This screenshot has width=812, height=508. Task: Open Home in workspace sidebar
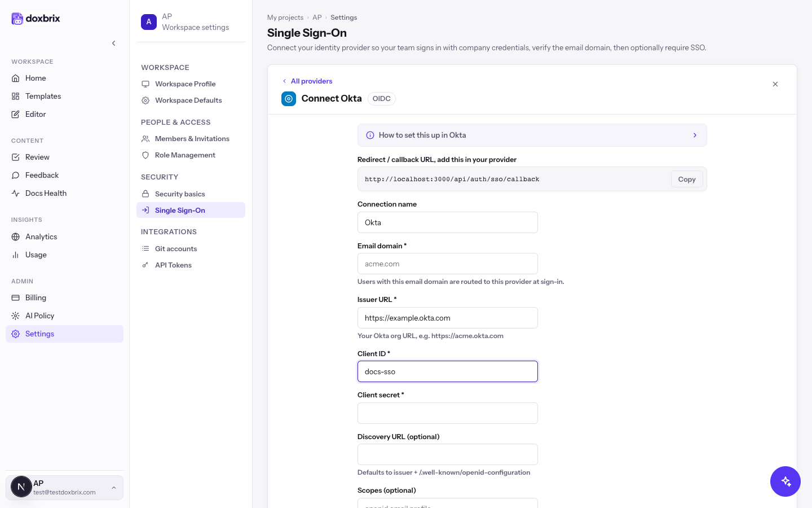click(x=64, y=78)
